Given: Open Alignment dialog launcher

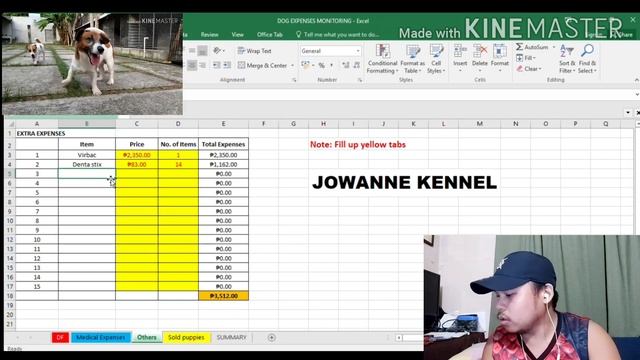Looking at the screenshot, I should click(294, 80).
